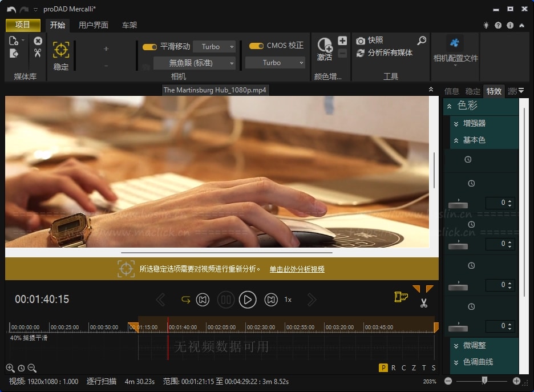Click the preview zoom-in plus circle
Image resolution: width=534 pixels, height=392 pixels.
point(517,381)
